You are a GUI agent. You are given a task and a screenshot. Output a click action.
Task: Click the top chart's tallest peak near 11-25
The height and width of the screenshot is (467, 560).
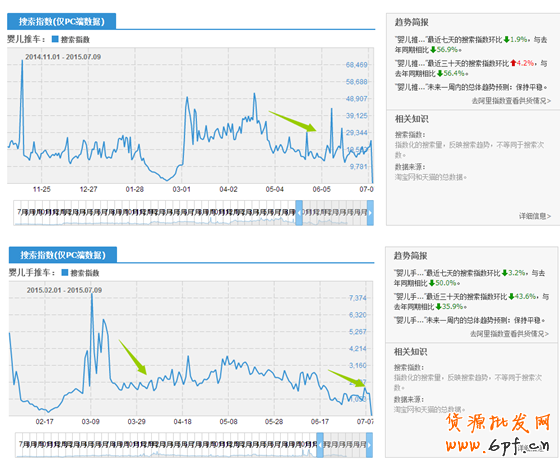coord(22,61)
